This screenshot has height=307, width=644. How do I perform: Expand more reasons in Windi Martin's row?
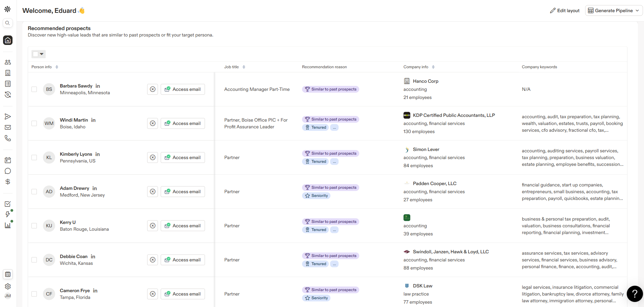coord(334,127)
